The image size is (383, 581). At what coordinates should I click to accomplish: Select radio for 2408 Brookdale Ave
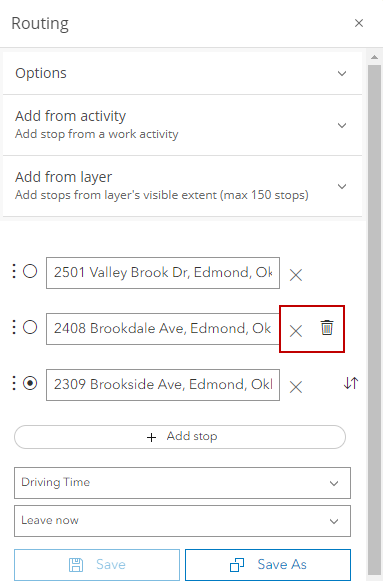pos(30,327)
